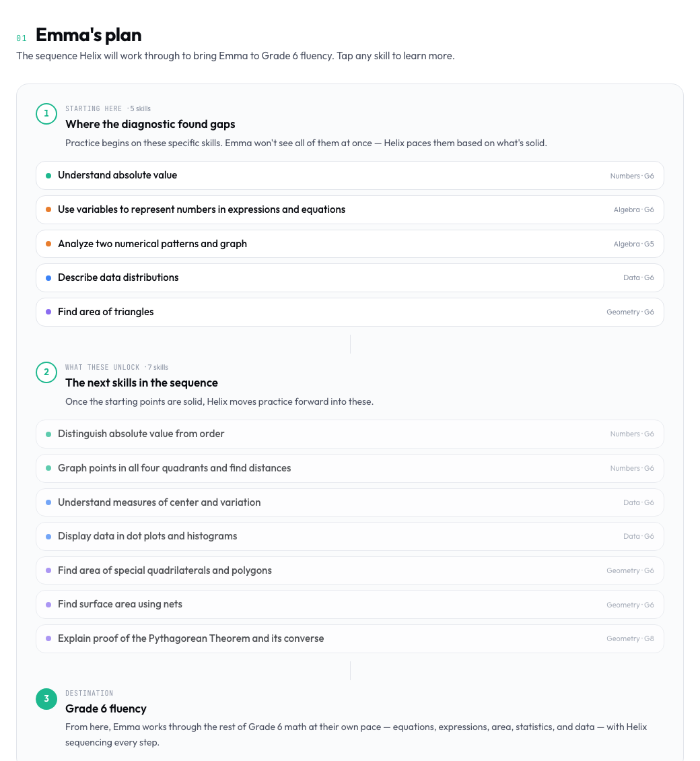Click the Grade 6 fluency destination title
700x761 pixels.
106,708
